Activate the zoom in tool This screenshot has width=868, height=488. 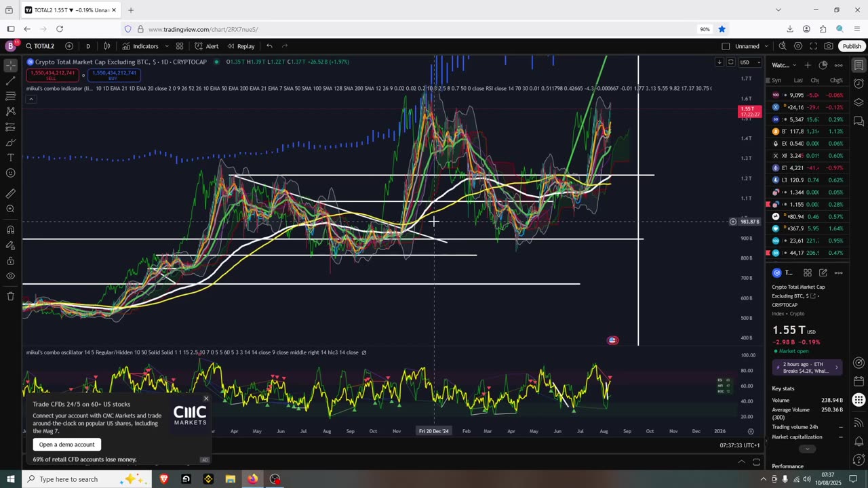10,209
